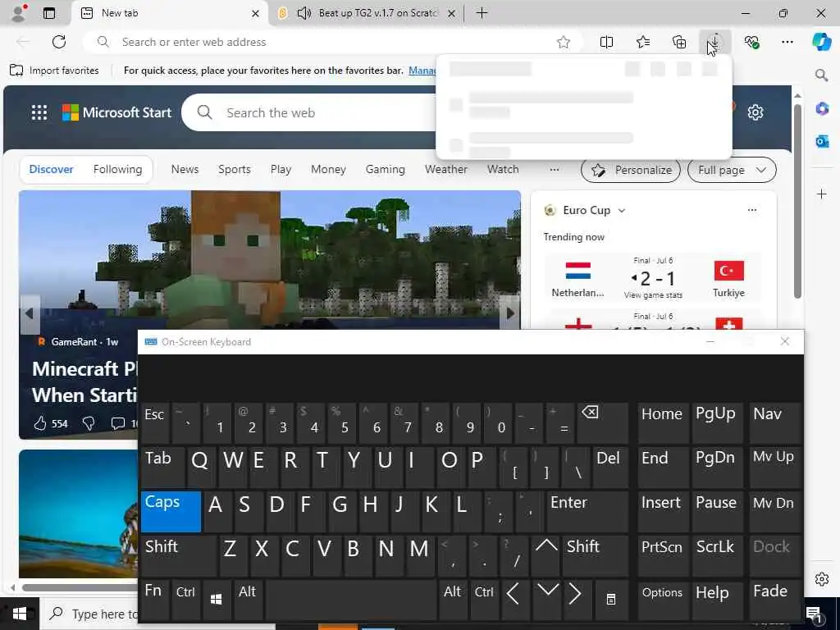Click the Help key on the On-Screen Keyboard

pos(716,599)
